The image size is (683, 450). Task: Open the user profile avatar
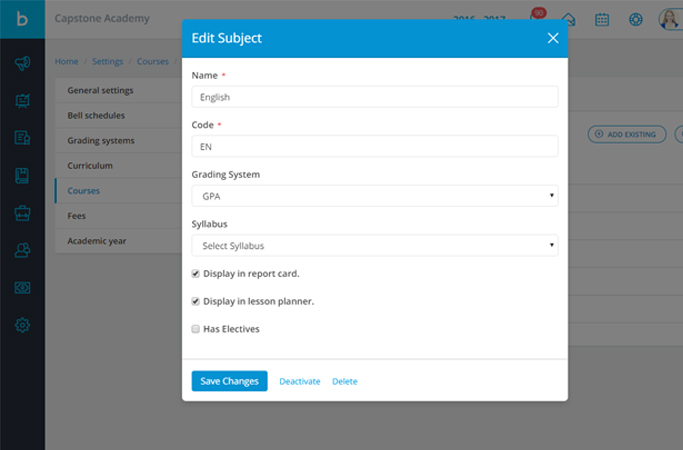coord(669,19)
